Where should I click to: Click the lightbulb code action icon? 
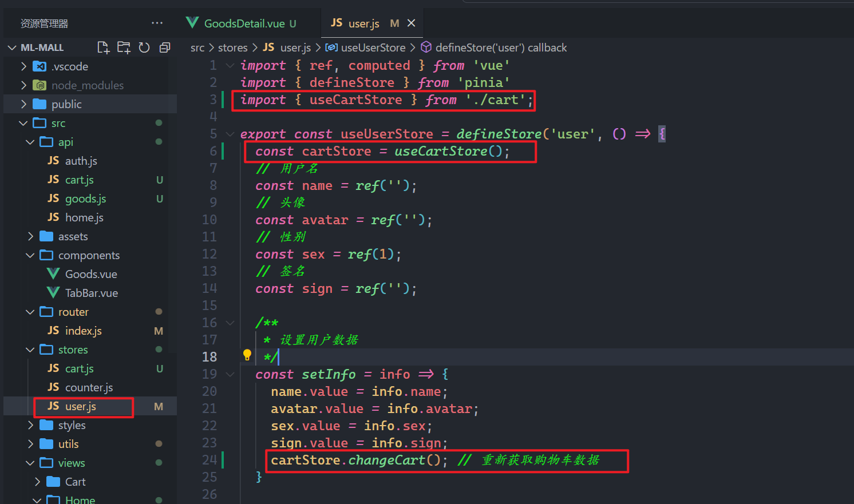tap(247, 355)
